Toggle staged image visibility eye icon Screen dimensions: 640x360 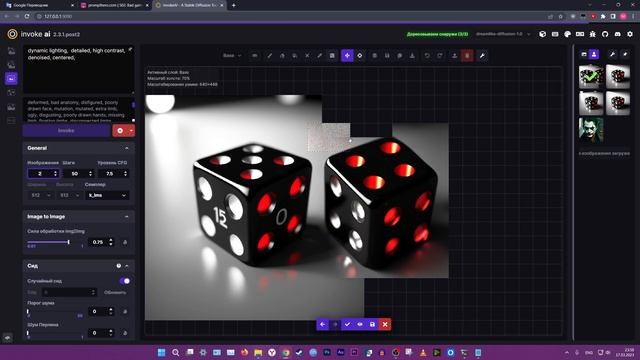(360, 324)
